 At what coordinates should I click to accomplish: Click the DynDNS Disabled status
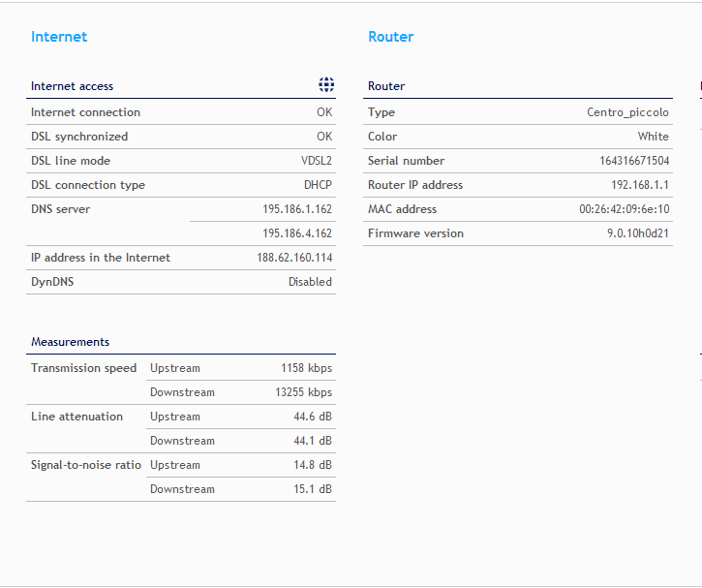coord(310,282)
